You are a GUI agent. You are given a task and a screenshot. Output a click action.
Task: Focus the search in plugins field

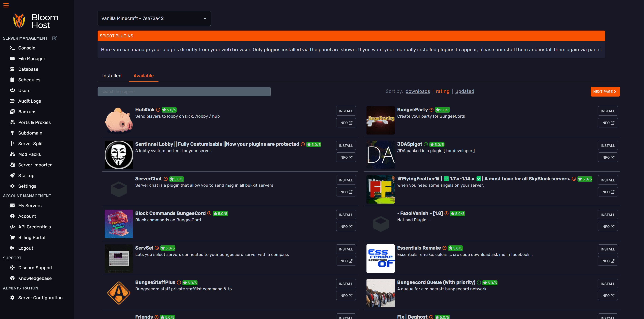pyautogui.click(x=184, y=91)
